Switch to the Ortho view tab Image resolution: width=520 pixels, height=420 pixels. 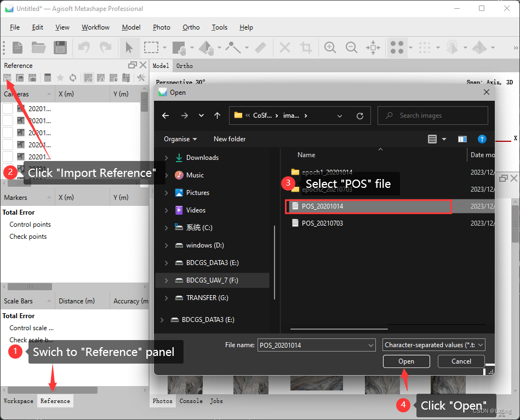tap(185, 66)
